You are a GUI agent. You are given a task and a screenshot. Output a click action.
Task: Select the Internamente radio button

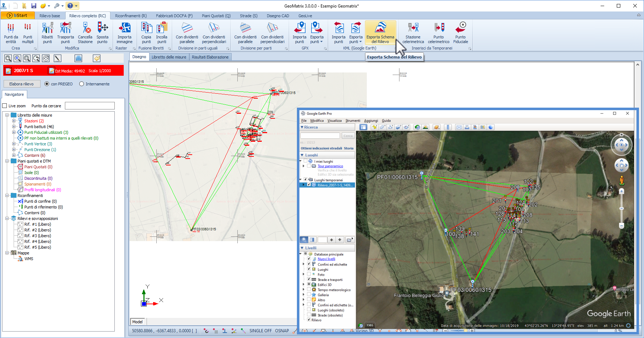82,84
